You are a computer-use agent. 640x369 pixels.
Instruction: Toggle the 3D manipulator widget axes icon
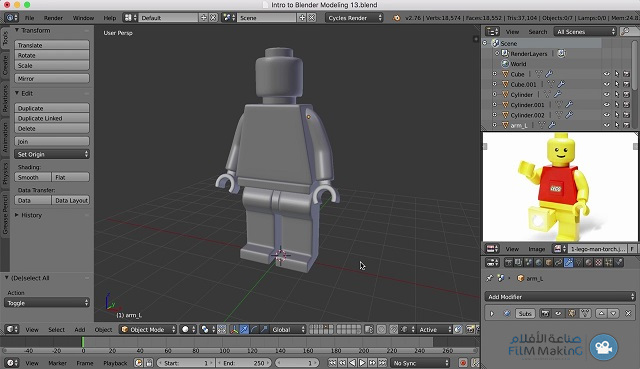point(234,329)
